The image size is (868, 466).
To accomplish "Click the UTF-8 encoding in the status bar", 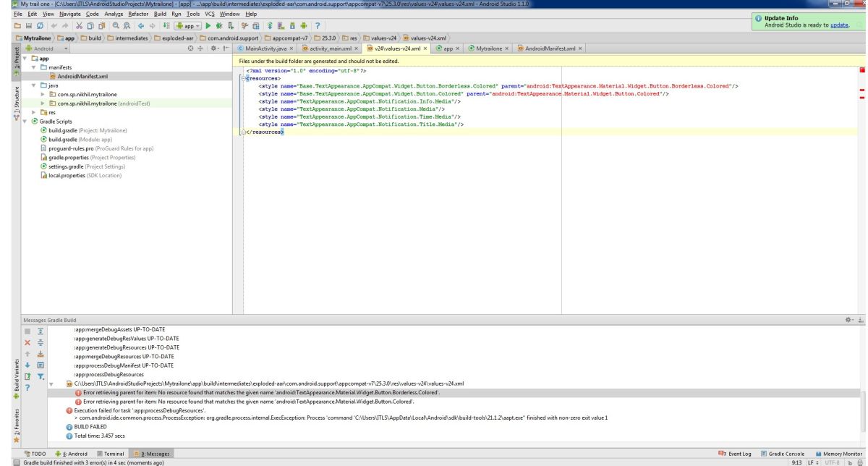I will point(832,462).
